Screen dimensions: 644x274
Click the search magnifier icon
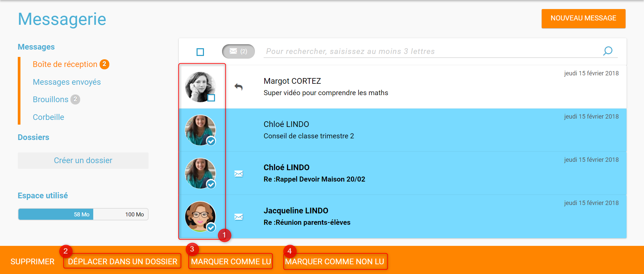click(607, 51)
